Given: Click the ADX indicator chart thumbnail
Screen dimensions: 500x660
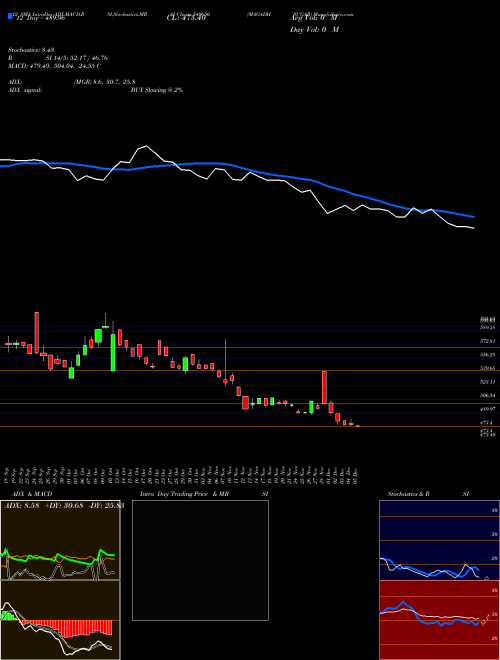Looking at the screenshot, I should click(x=60, y=540).
